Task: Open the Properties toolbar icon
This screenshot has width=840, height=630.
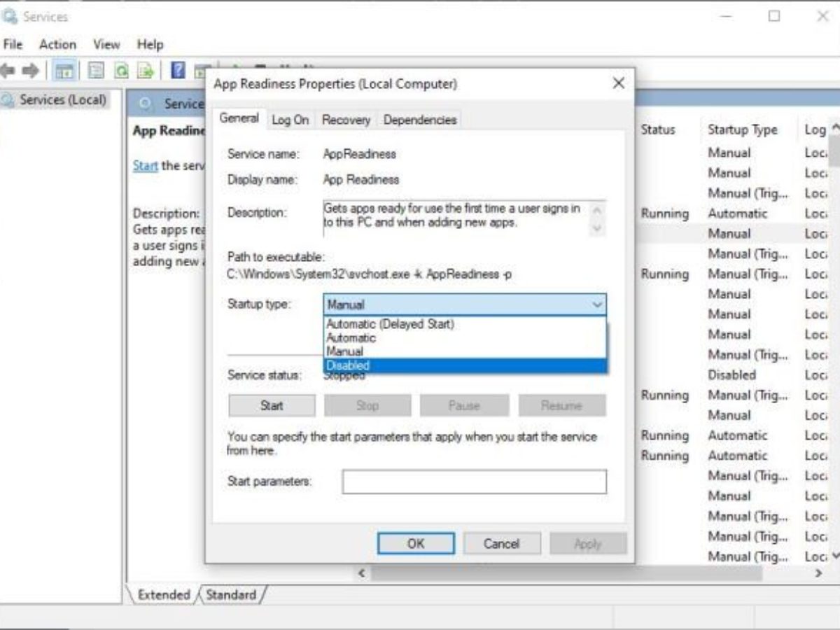Action: (96, 70)
